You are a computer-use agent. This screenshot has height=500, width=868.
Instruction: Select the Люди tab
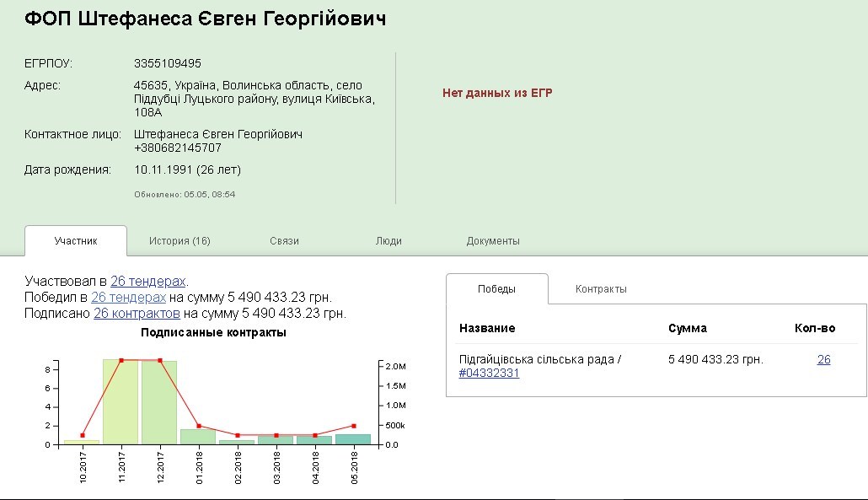click(x=388, y=241)
